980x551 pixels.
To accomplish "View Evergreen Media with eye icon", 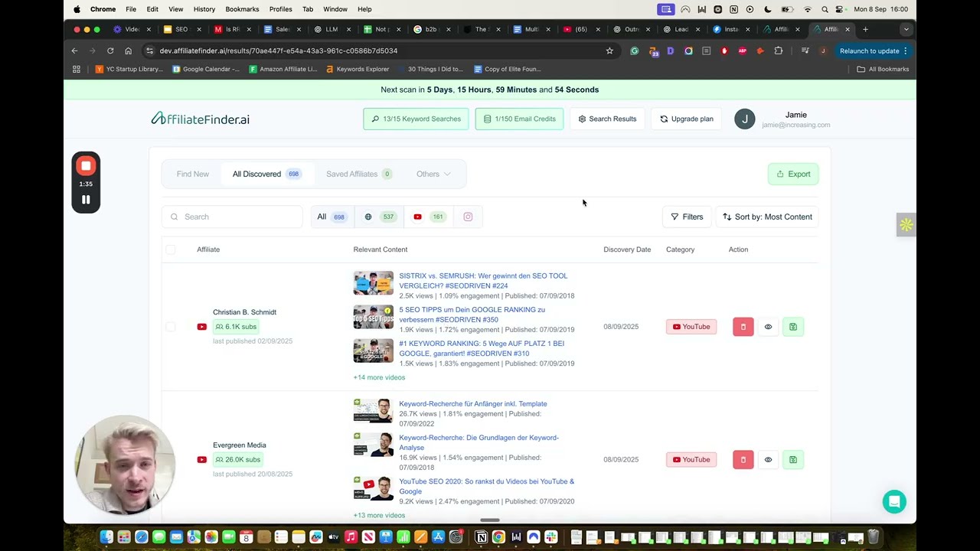I will tap(768, 459).
